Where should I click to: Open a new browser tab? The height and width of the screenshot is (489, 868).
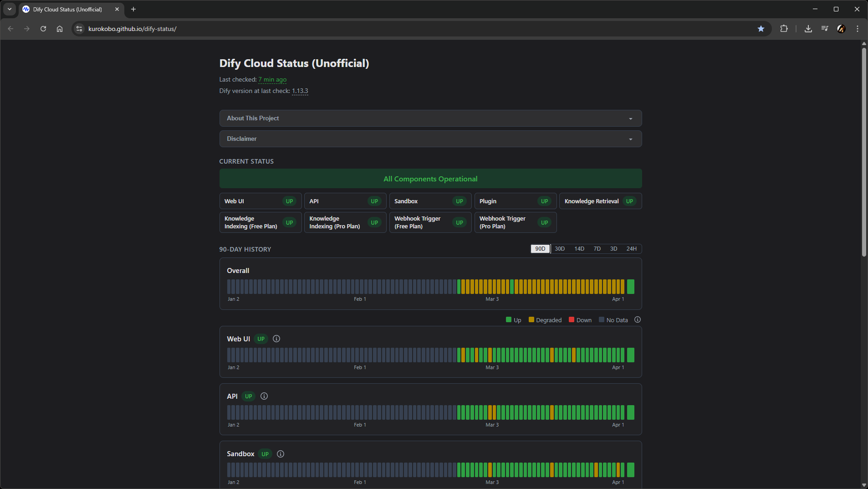(x=133, y=9)
